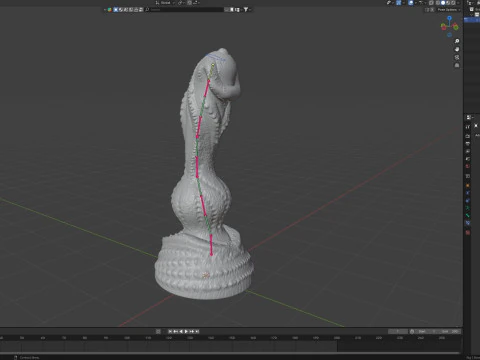This screenshot has height=360, width=480.
Task: Open the red World properties tab
Action: tap(468, 166)
